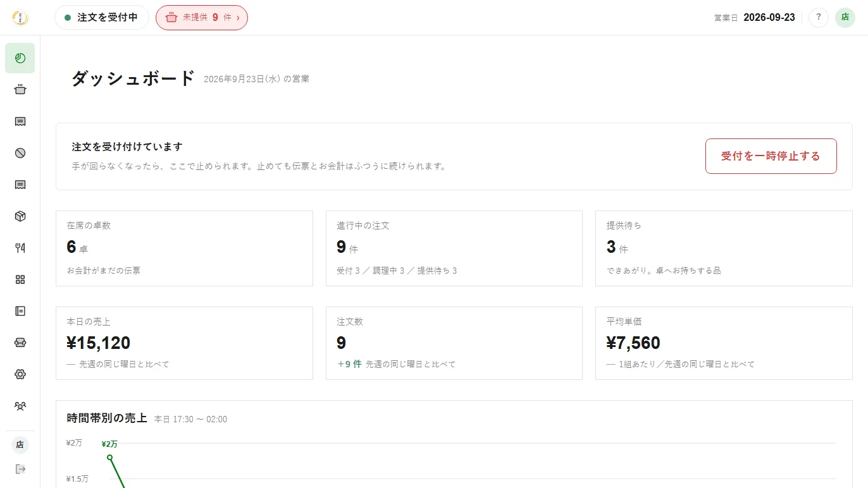Open the green 店 avatar in the header
The width and height of the screenshot is (868, 488).
pos(845,18)
